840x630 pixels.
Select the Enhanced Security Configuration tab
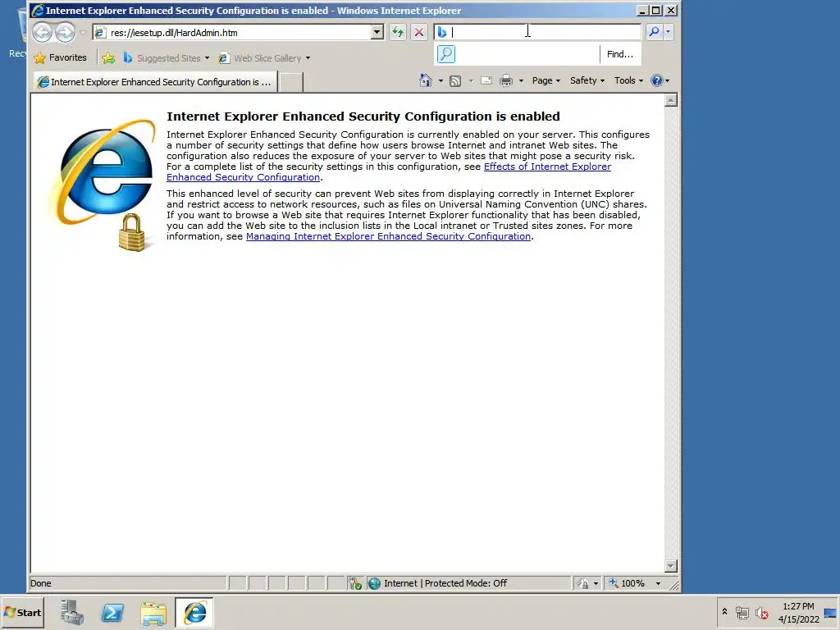[x=155, y=82]
